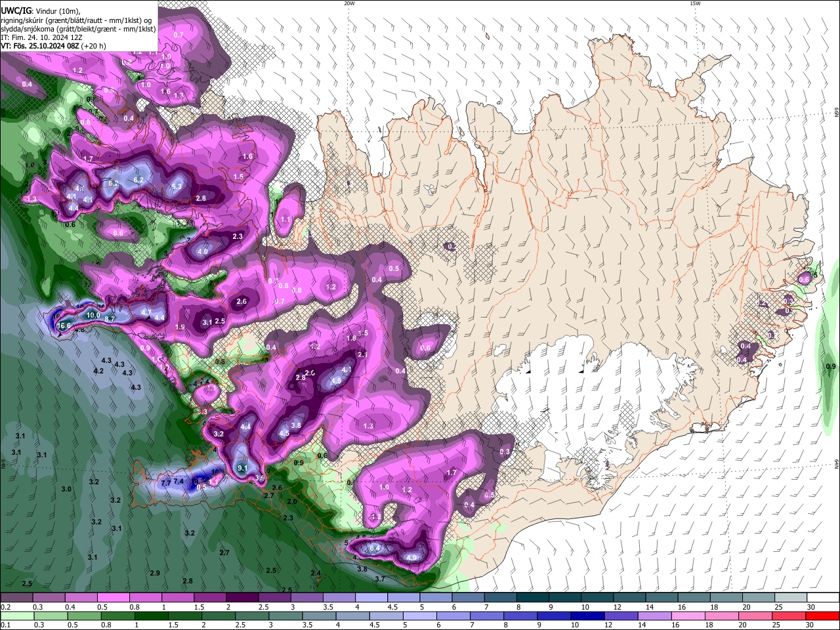The image size is (840, 630).
Task: Click the IT: Fim. 24. 10. 2024 12Z line
Action: [42, 37]
